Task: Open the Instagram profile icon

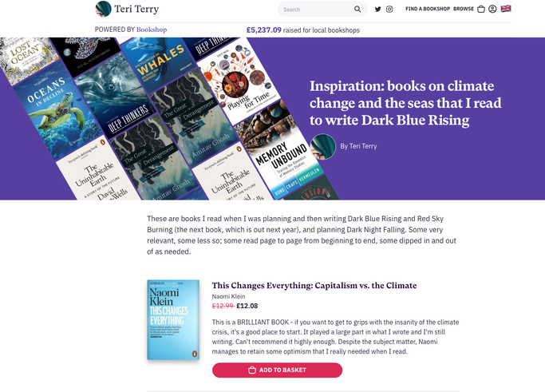Action: [389, 10]
